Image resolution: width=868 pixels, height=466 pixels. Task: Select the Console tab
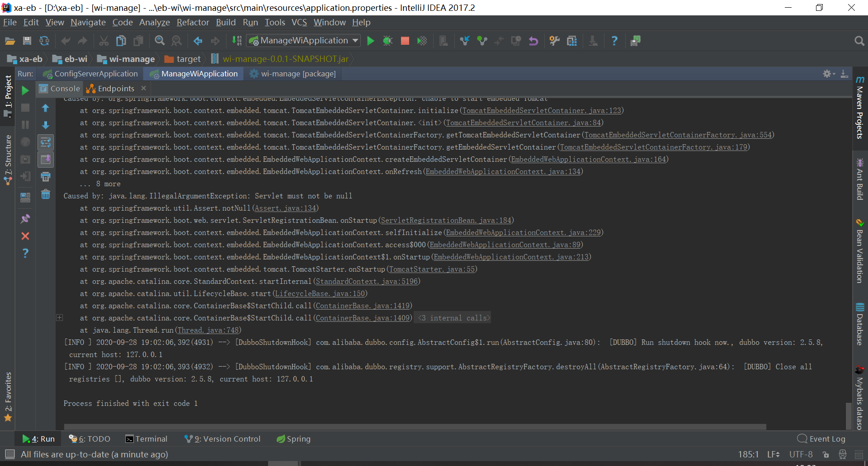click(x=60, y=89)
